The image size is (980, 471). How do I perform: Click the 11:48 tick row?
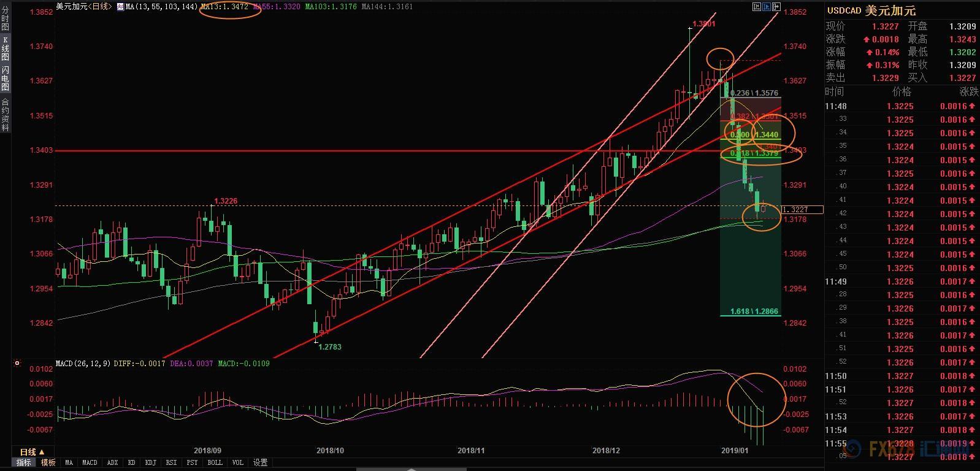[x=902, y=106]
